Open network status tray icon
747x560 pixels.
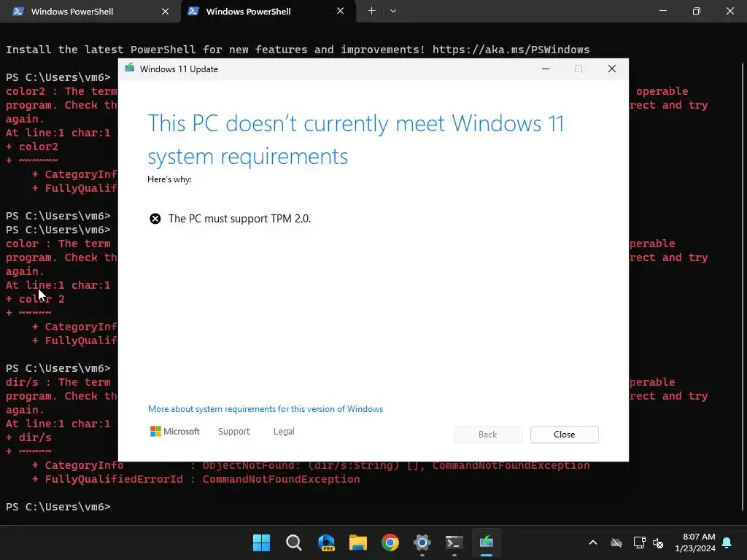(x=639, y=542)
